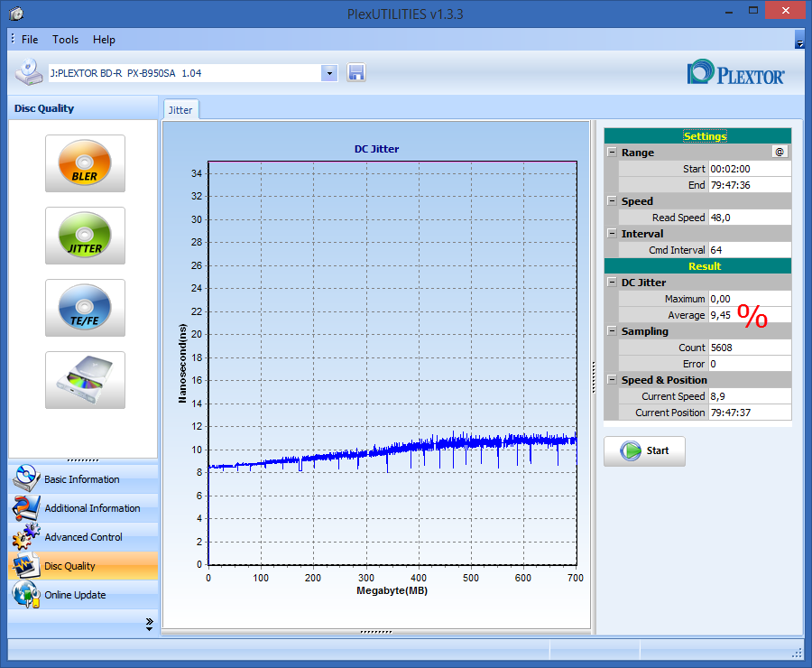This screenshot has width=812, height=668.
Task: Click the vertical splitter grip beside chart
Action: tap(594, 377)
